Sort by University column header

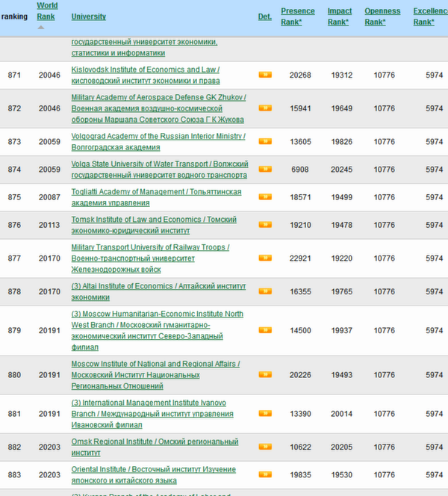89,16
